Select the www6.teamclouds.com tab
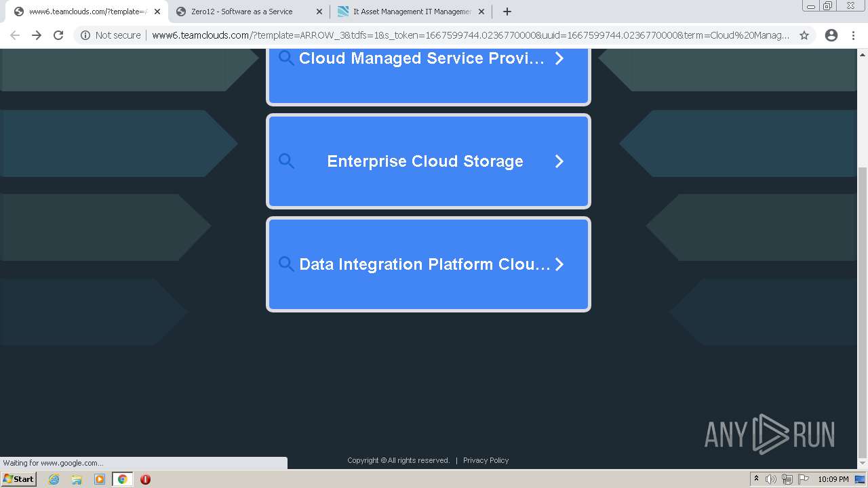Viewport: 868px width, 488px height. pos(87,12)
